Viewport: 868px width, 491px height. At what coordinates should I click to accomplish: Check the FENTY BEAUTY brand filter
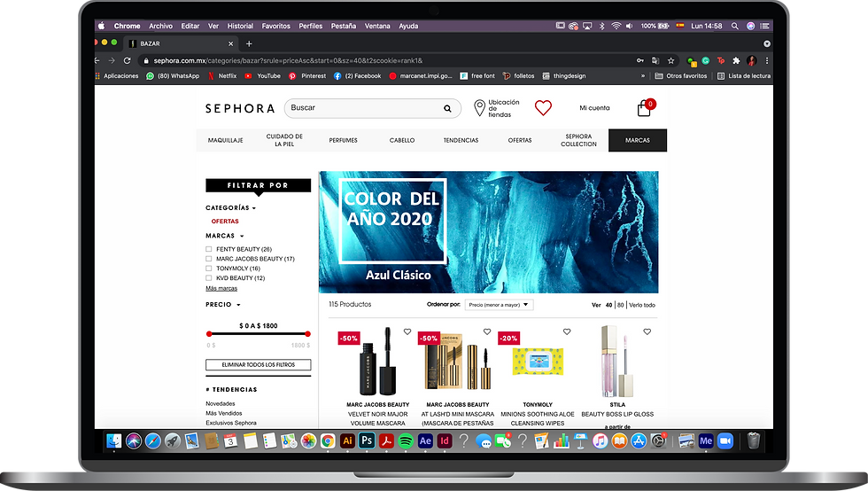point(209,249)
